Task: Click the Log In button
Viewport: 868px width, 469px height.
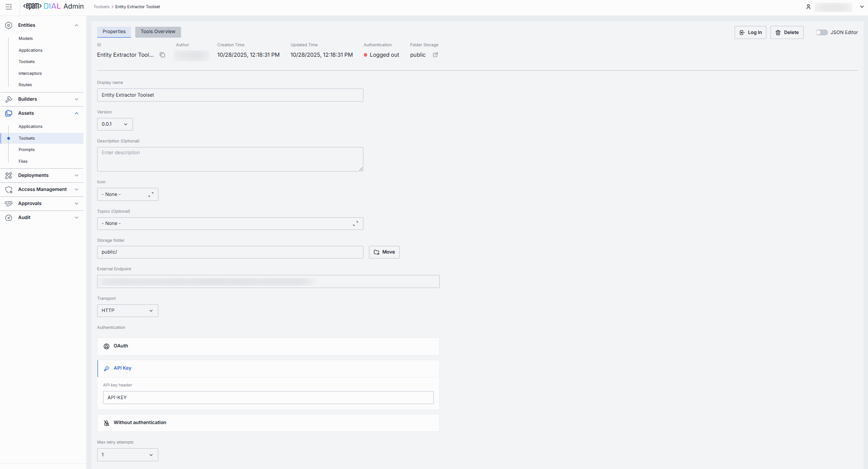Action: coord(750,33)
